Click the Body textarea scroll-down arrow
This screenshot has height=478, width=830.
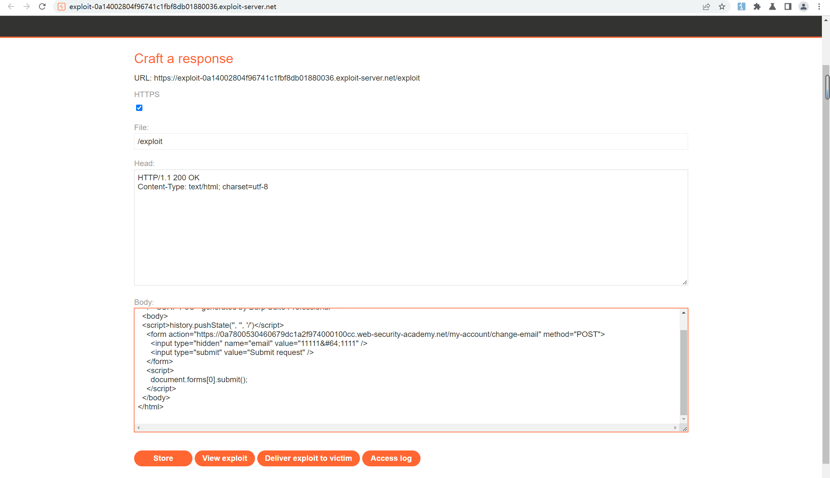(x=683, y=419)
